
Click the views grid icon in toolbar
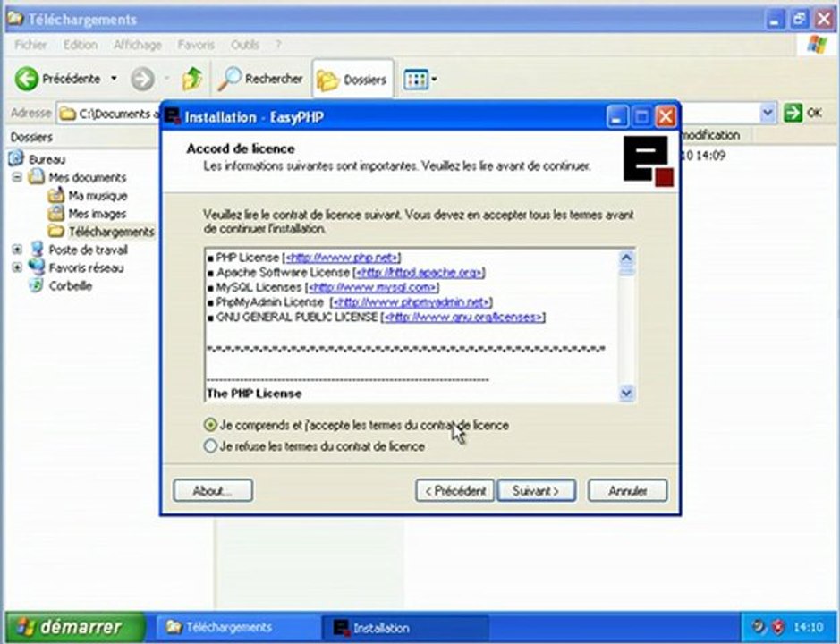point(415,80)
